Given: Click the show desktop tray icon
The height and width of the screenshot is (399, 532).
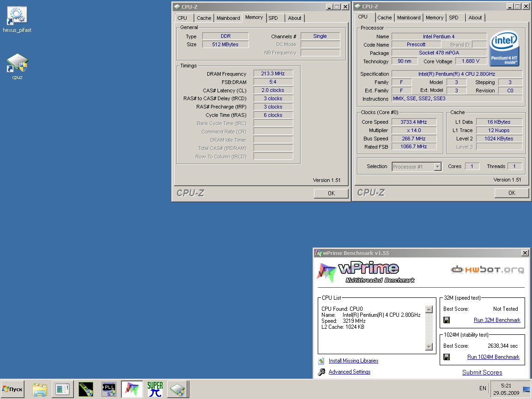Looking at the screenshot, I should [526, 389].
